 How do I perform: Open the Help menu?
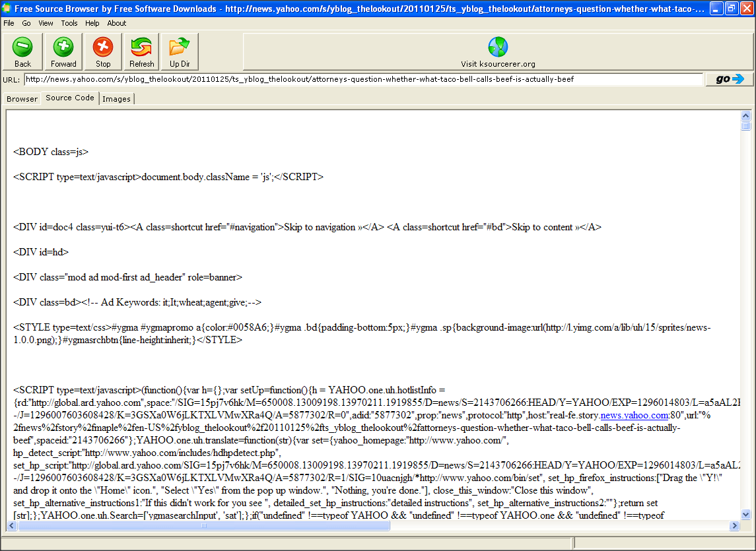[92, 22]
